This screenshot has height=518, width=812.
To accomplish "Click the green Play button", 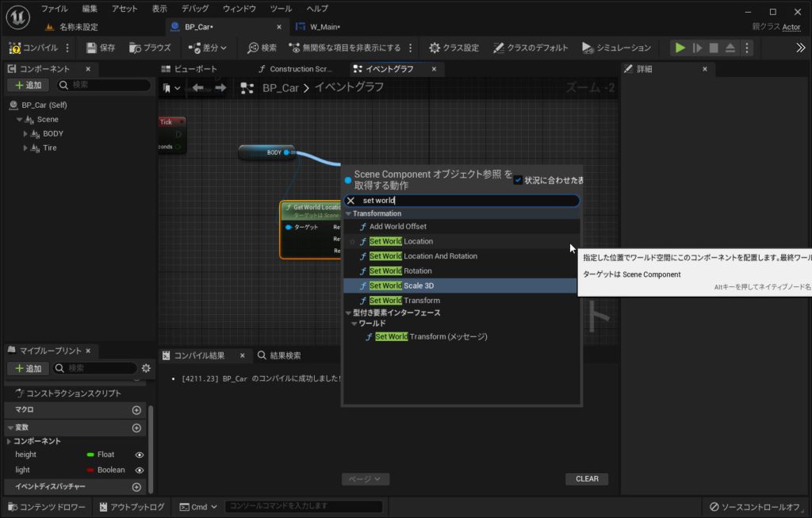I will tap(680, 48).
